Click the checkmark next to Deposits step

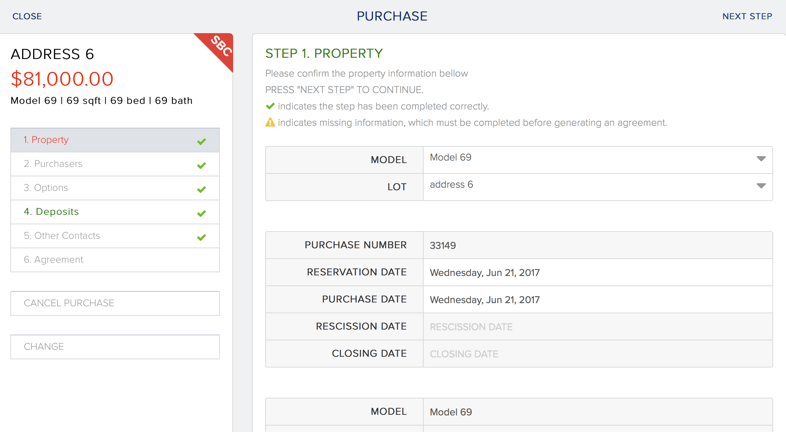point(201,213)
